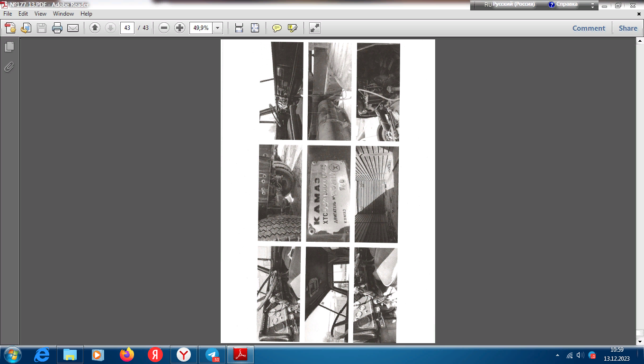Open the language bar options arrow
The image size is (644, 364).
pyautogui.click(x=592, y=5)
